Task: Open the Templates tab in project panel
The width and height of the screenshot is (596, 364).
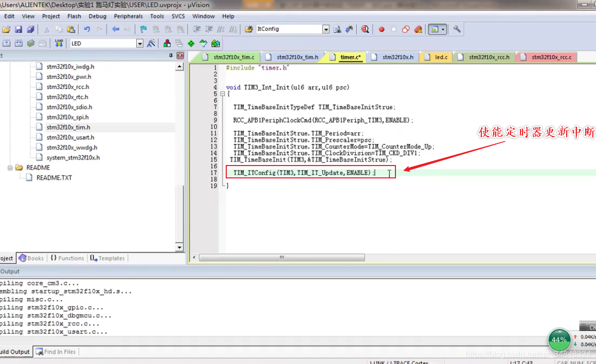Action: (x=107, y=258)
